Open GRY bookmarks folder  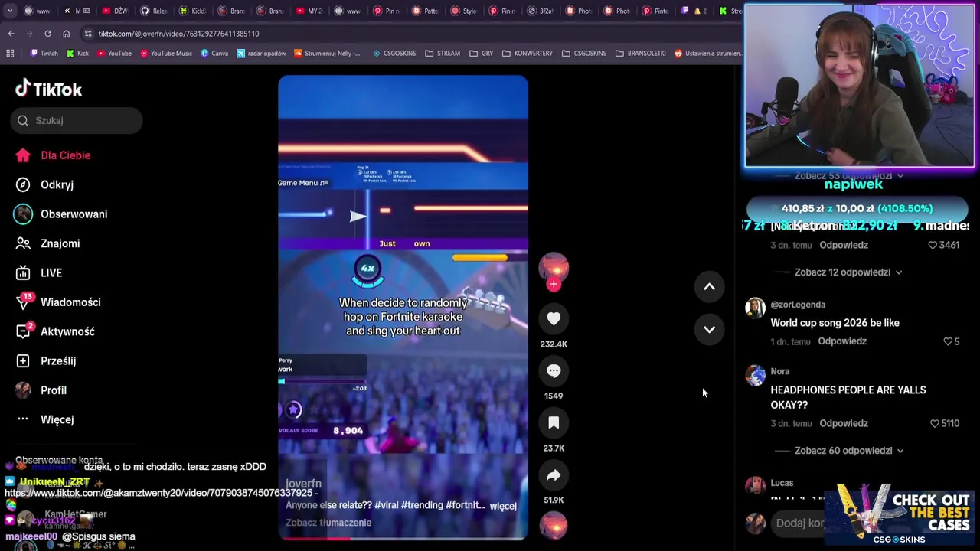point(482,54)
